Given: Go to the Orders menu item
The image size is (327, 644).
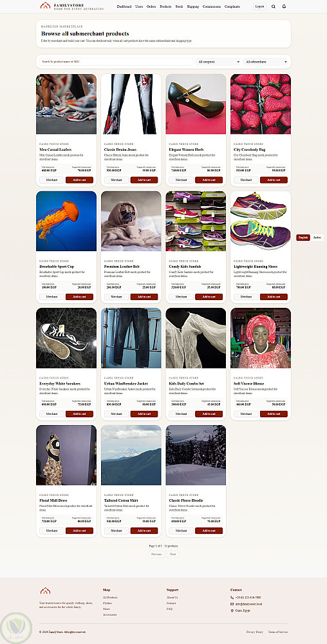Looking at the screenshot, I should 151,6.
